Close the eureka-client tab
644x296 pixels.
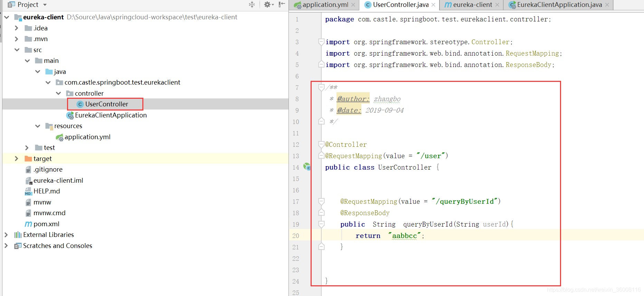pyautogui.click(x=497, y=5)
